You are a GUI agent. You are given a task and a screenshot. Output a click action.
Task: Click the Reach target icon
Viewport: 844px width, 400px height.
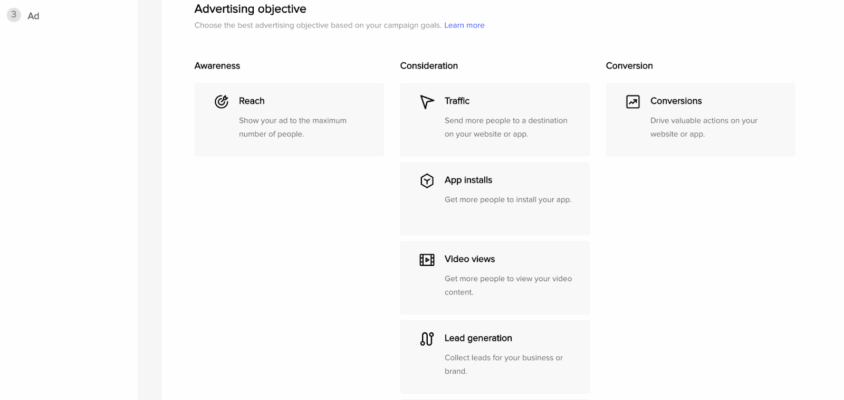point(221,102)
